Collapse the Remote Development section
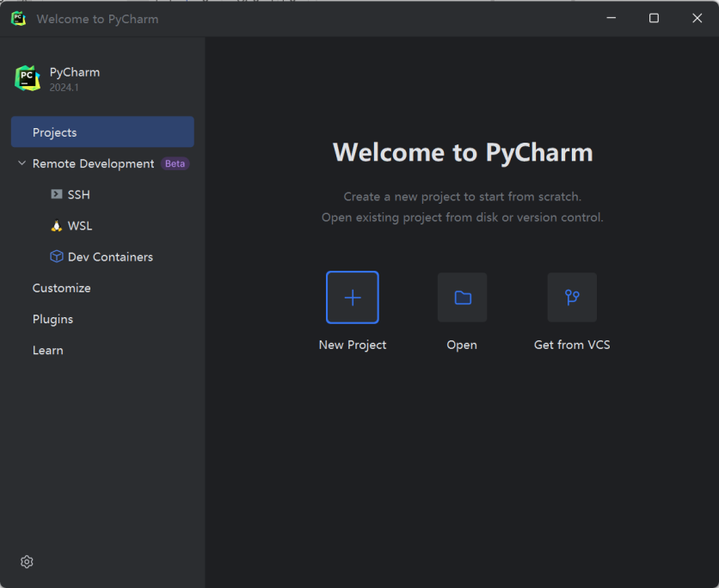 click(22, 163)
